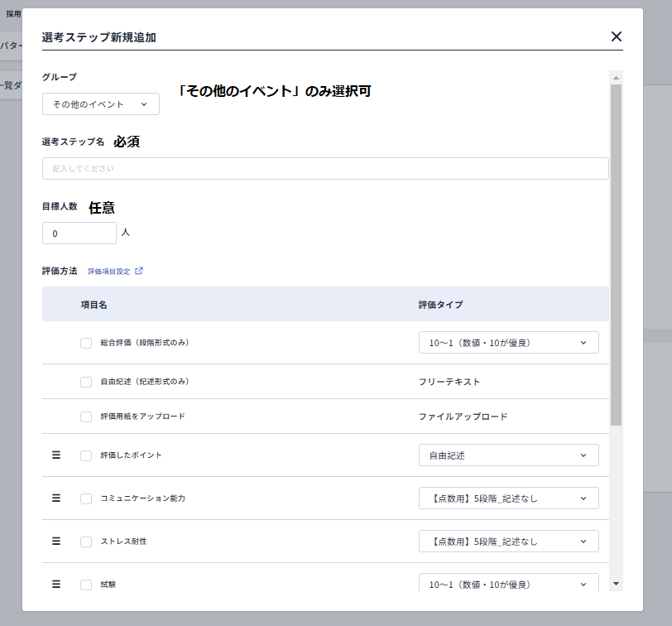
Task: Click the external link icon next to 評価項目設定
Action: [138, 271]
